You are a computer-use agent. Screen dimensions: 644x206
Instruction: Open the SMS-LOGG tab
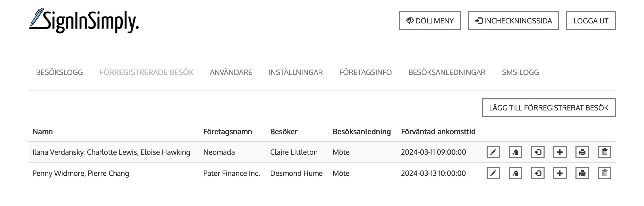pyautogui.click(x=520, y=72)
